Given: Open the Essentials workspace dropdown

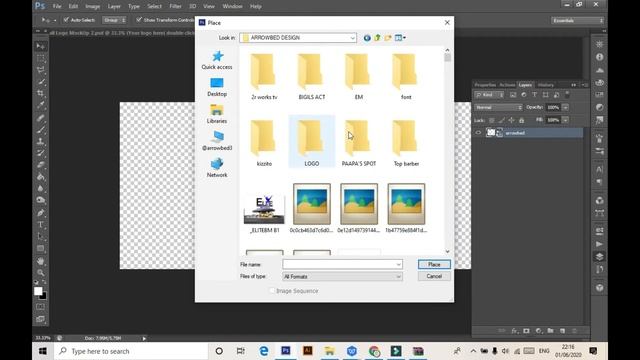Looking at the screenshot, I should [577, 20].
